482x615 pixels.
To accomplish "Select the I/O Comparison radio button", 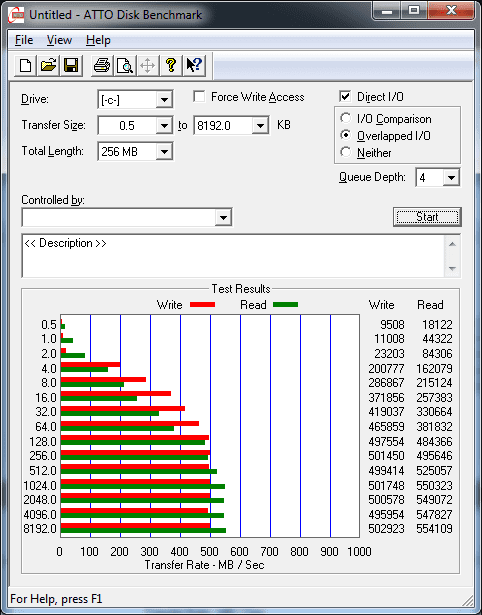I will tap(346, 118).
